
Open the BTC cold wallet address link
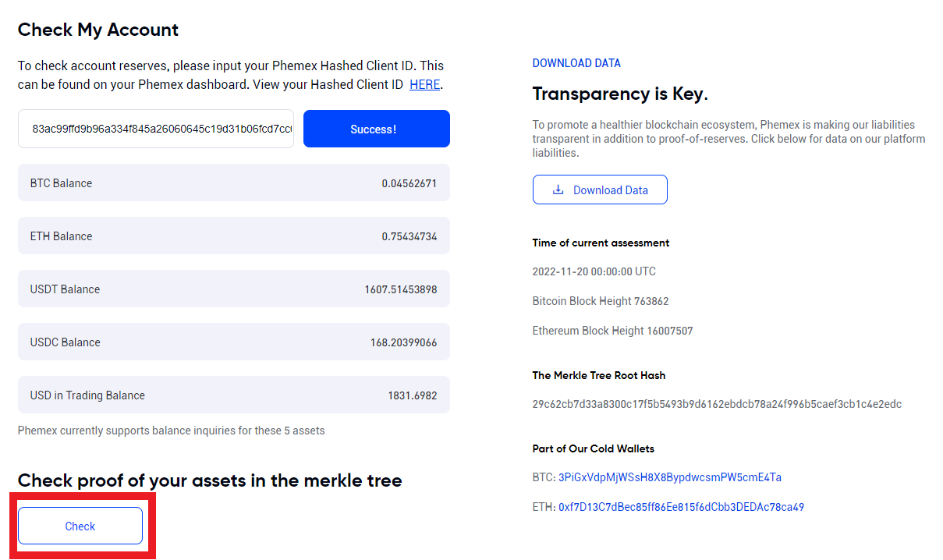pyautogui.click(x=670, y=477)
